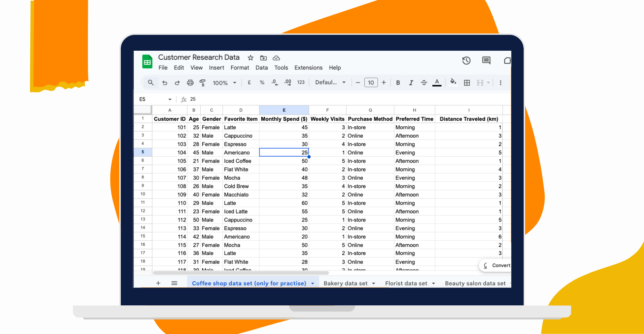Open the Data menu
The image size is (644, 334).
click(262, 68)
